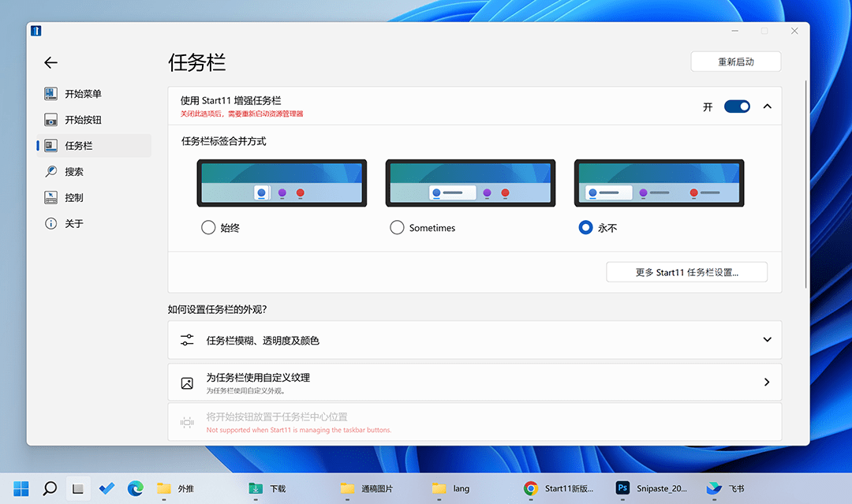This screenshot has width=852, height=504.
Task: Select the Sometimes radio button
Action: [x=397, y=228]
